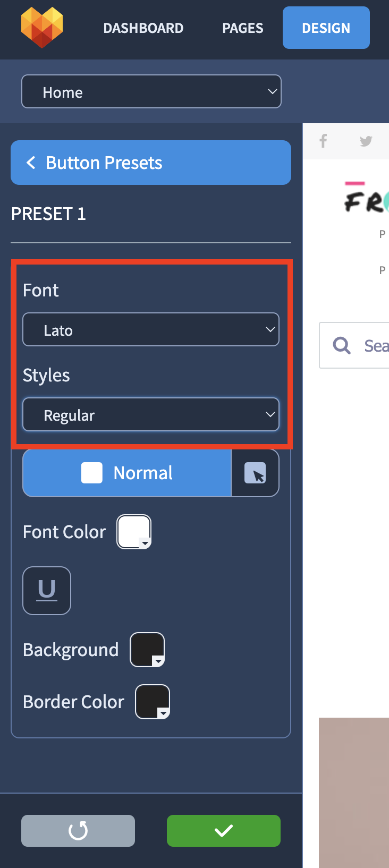Click the Button Presets back button
Image resolution: width=389 pixels, height=868 pixels.
pos(151,163)
